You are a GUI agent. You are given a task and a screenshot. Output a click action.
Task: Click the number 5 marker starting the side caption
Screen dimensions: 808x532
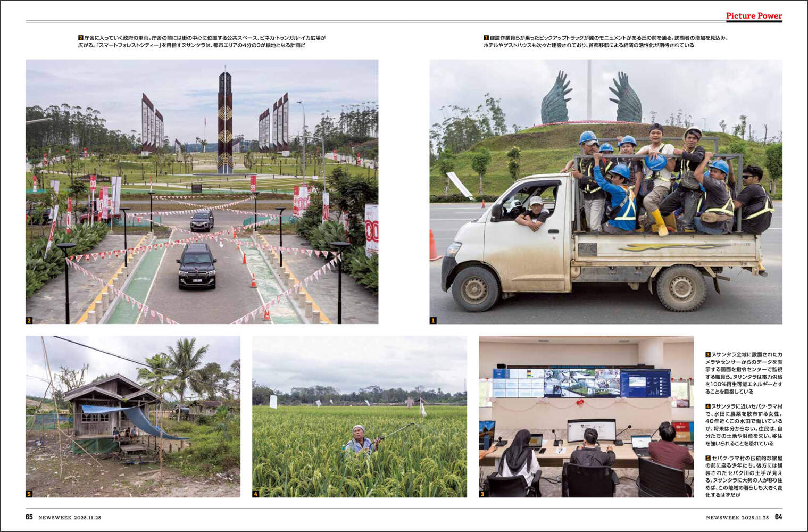pos(708,458)
